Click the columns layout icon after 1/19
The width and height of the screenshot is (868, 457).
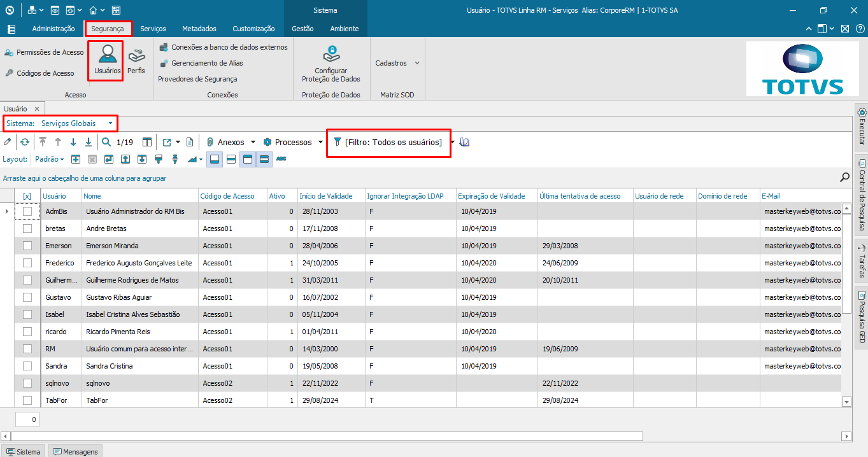coord(147,142)
